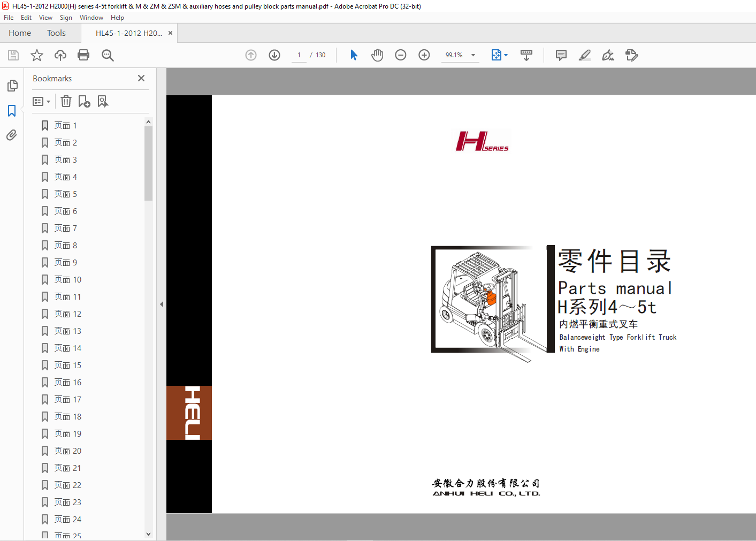This screenshot has width=756, height=541.
Task: Select bookmark 页面 2
Action: [65, 143]
